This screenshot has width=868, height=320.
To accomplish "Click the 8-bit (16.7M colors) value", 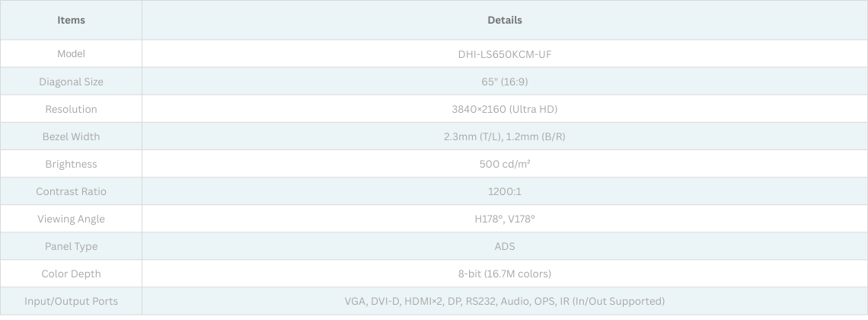I will tap(504, 274).
